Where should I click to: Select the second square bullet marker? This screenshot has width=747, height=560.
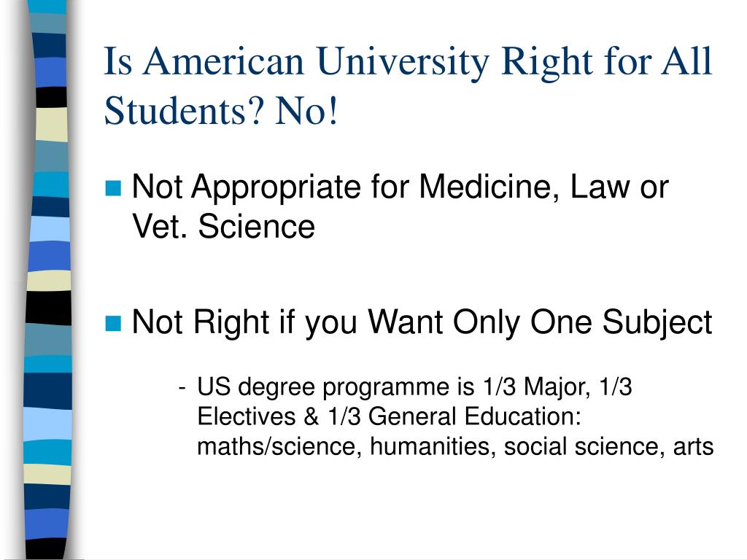[x=113, y=323]
